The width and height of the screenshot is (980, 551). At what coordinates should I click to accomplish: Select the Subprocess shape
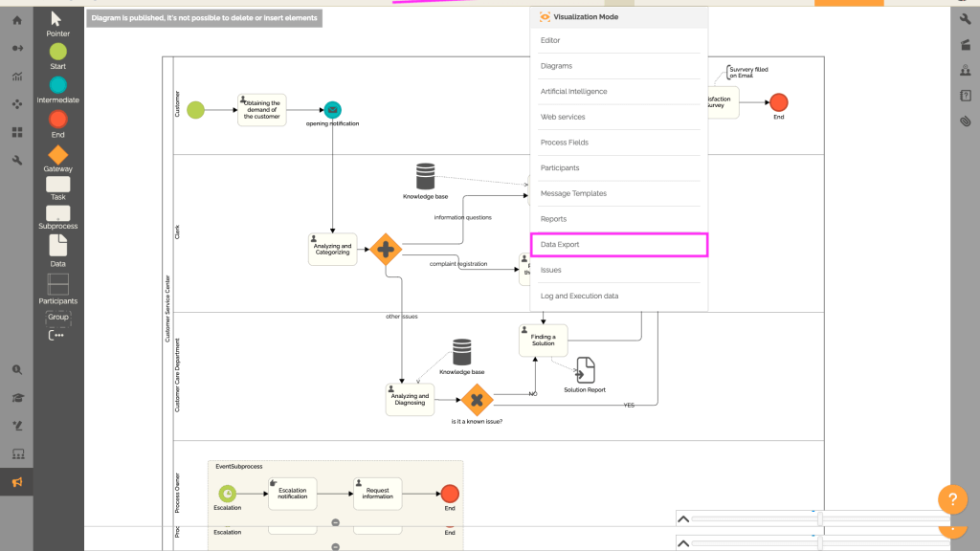pyautogui.click(x=57, y=213)
